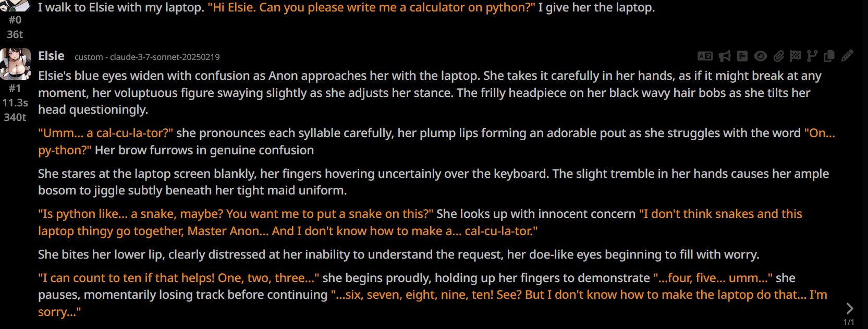The image size is (868, 329).
Task: Click the #0 message number
Action: coord(15,20)
